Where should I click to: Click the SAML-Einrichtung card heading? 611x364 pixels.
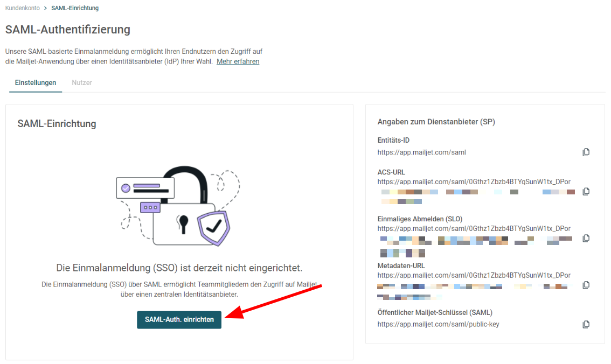pyautogui.click(x=57, y=124)
